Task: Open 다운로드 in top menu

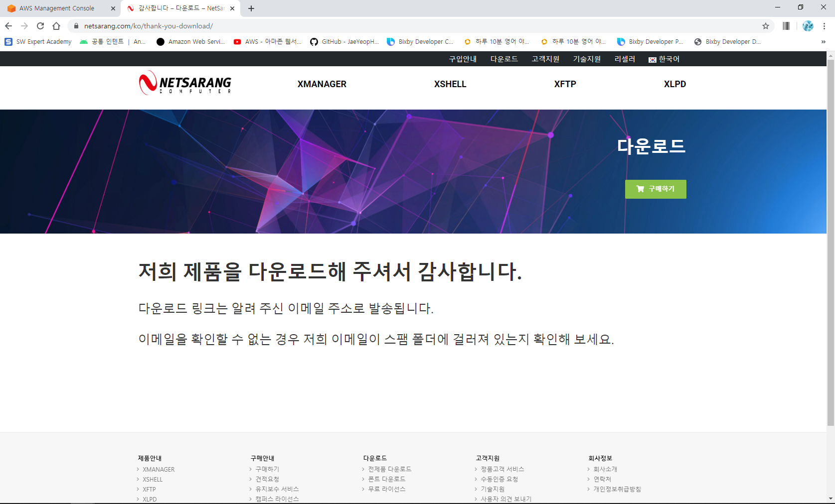Action: click(504, 59)
